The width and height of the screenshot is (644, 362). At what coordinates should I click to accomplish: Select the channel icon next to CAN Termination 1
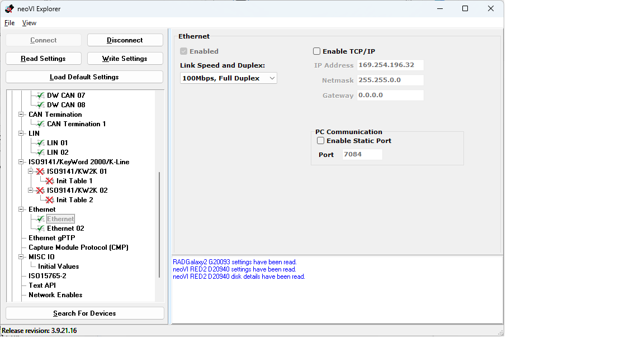point(39,123)
